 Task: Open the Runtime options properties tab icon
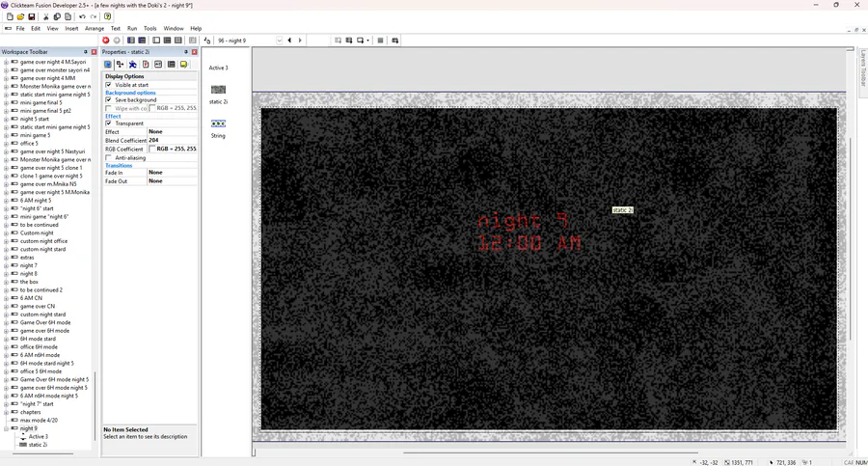click(146, 65)
